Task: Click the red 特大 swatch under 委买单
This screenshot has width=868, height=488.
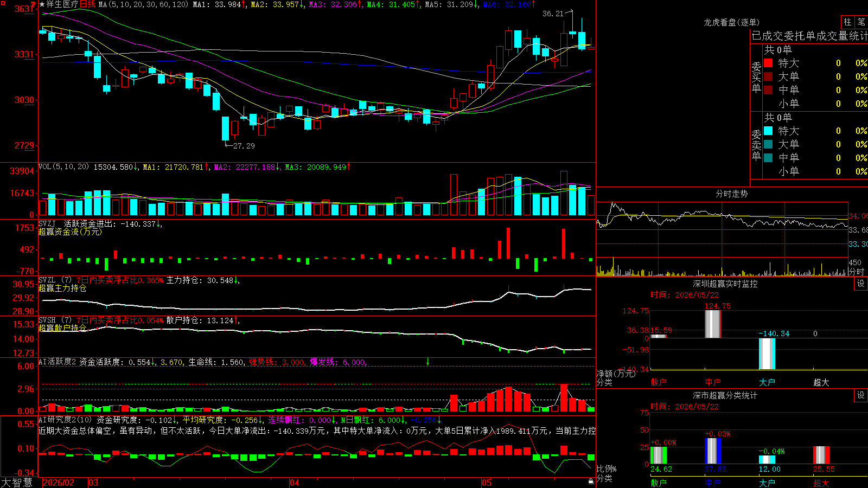Action: pyautogui.click(x=768, y=63)
